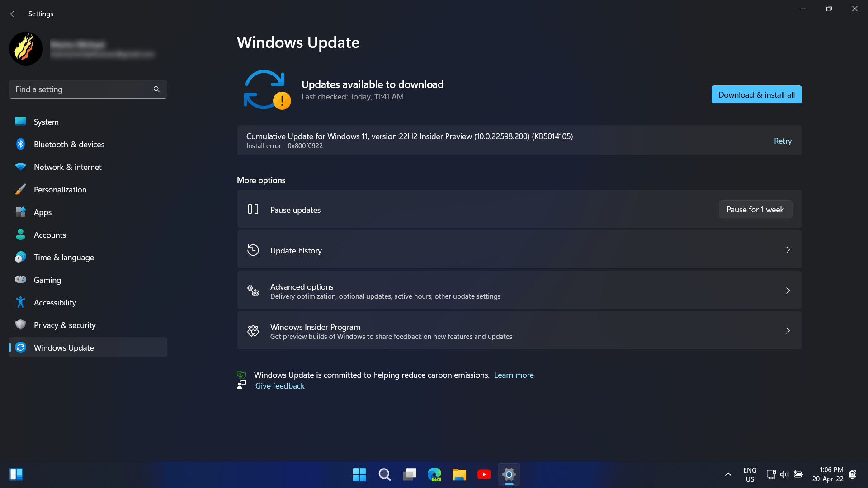Show hidden tray icons chevron

[728, 474]
